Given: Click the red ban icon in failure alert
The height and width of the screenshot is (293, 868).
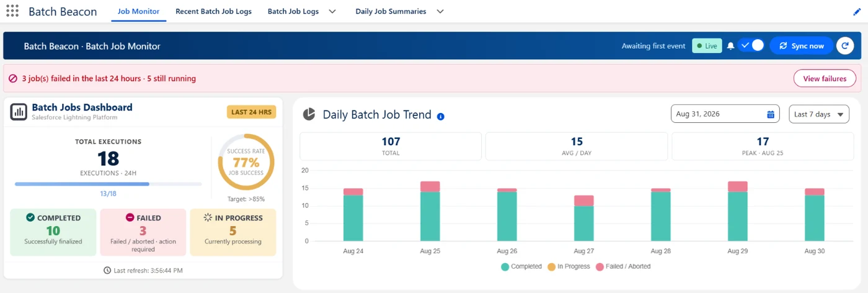Looking at the screenshot, I should (x=12, y=79).
